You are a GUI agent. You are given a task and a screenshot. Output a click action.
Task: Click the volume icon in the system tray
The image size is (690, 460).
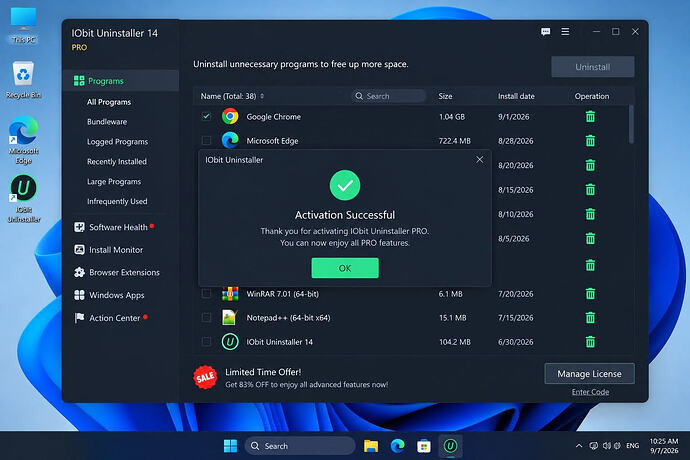607,446
